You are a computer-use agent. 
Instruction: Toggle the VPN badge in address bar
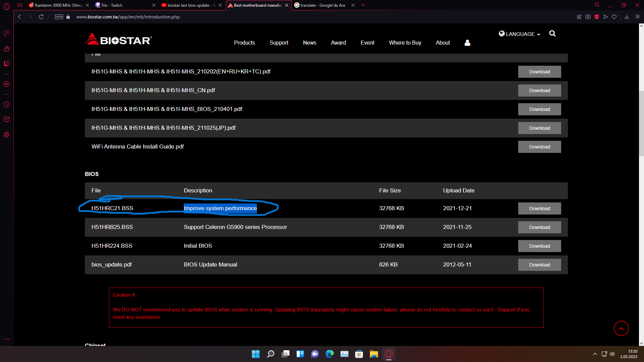(x=59, y=17)
